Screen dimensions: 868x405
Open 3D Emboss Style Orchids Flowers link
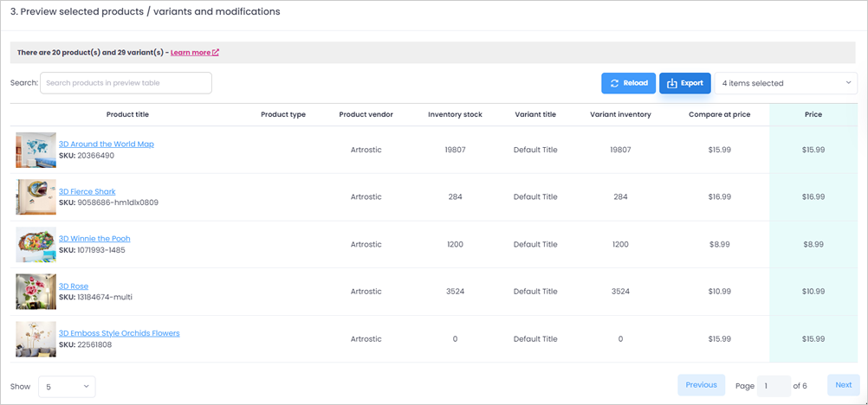pos(119,333)
